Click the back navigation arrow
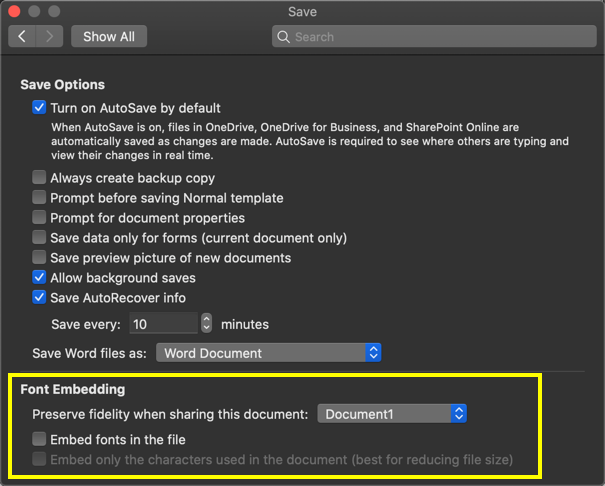 point(22,36)
